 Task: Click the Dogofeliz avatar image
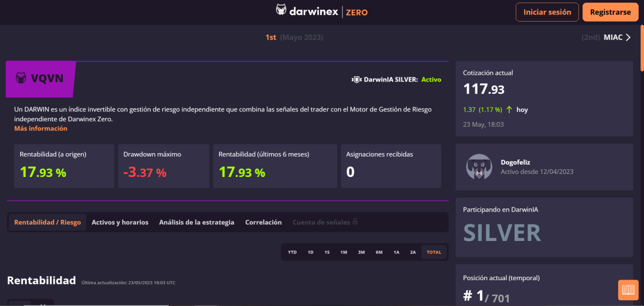(479, 167)
